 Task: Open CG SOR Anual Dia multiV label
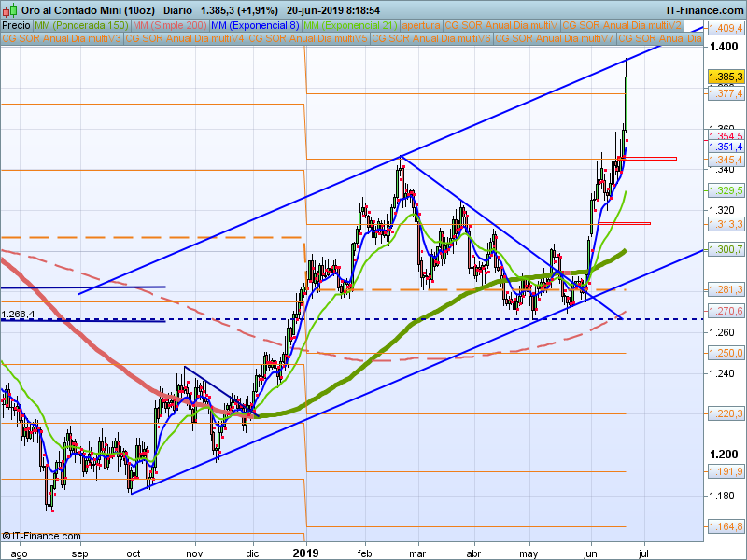pos(501,26)
